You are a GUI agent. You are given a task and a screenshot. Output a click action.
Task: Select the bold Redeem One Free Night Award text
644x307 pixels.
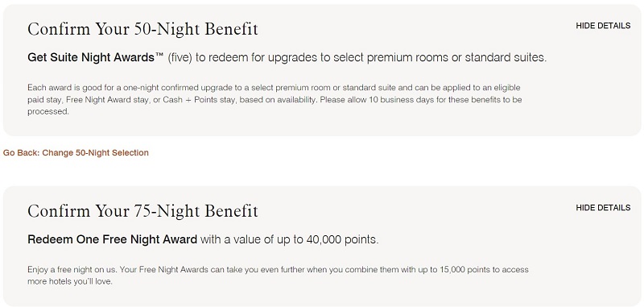tap(112, 239)
